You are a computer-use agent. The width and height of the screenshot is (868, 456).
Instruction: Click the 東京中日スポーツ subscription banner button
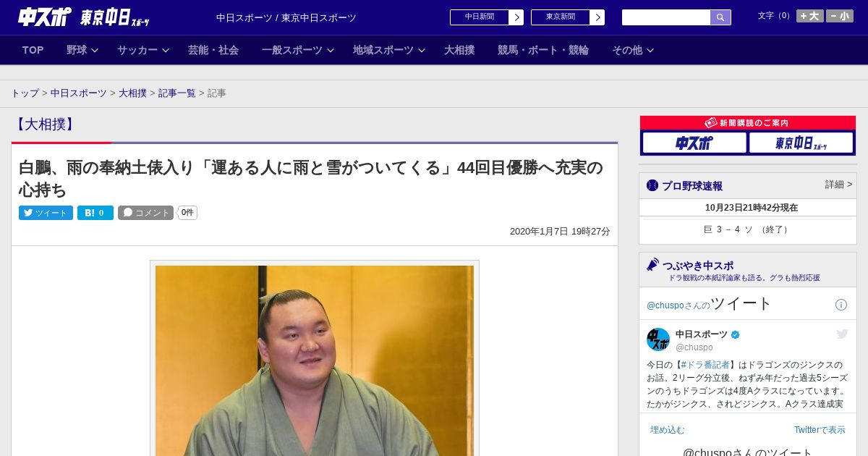(x=801, y=143)
